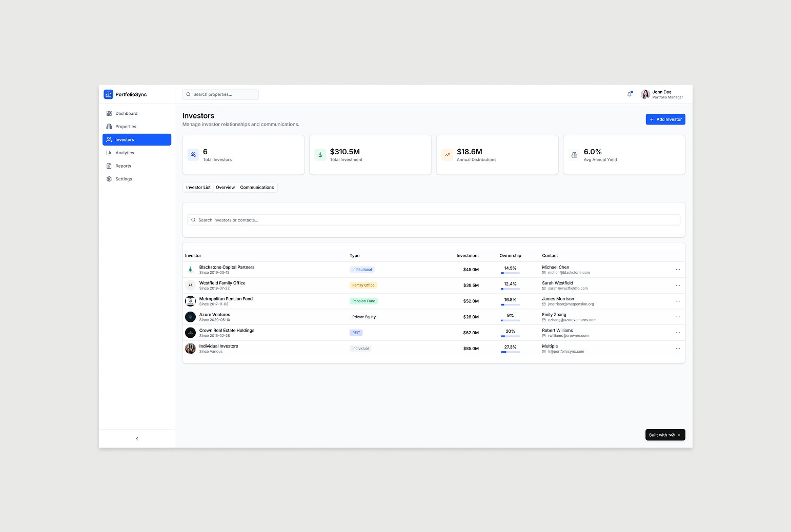This screenshot has width=791, height=532.
Task: Click the $62.0M investment value
Action: [471, 333]
